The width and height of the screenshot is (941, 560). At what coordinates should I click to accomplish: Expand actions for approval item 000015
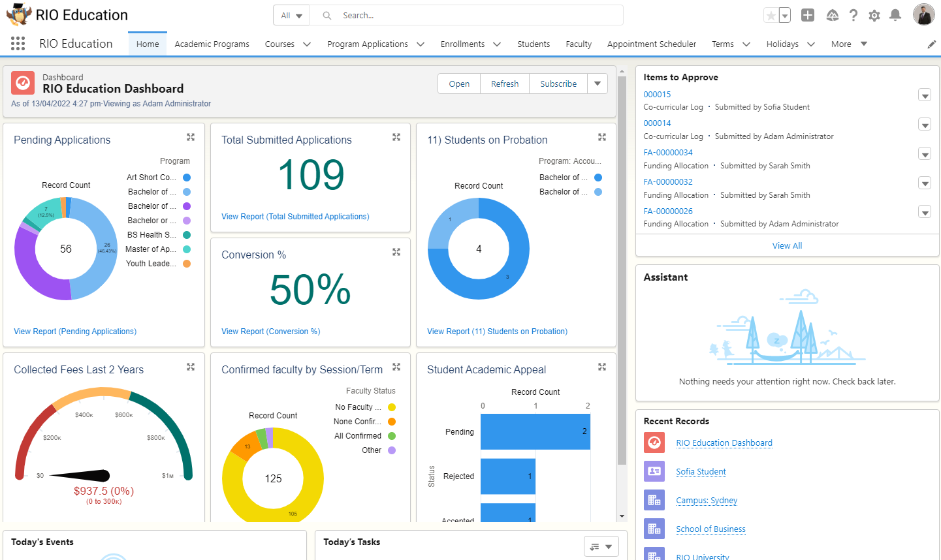click(x=924, y=95)
